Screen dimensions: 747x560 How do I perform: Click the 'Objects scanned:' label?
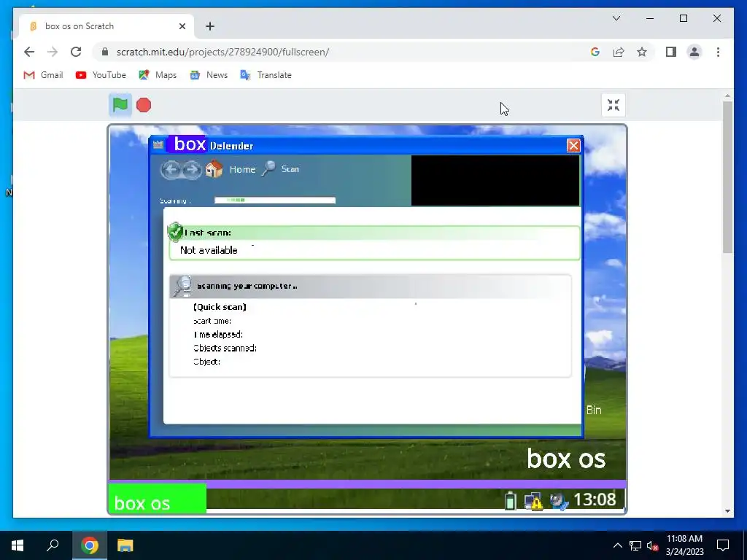pyautogui.click(x=225, y=348)
